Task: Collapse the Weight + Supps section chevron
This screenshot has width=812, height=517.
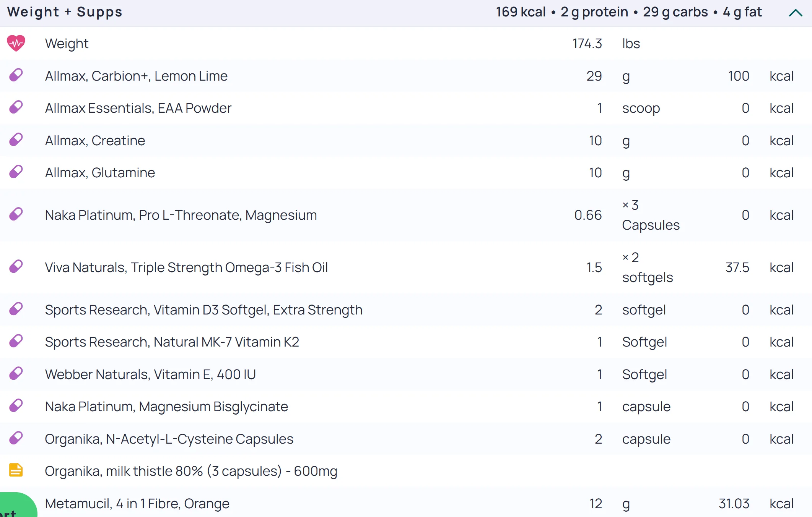Action: [796, 13]
